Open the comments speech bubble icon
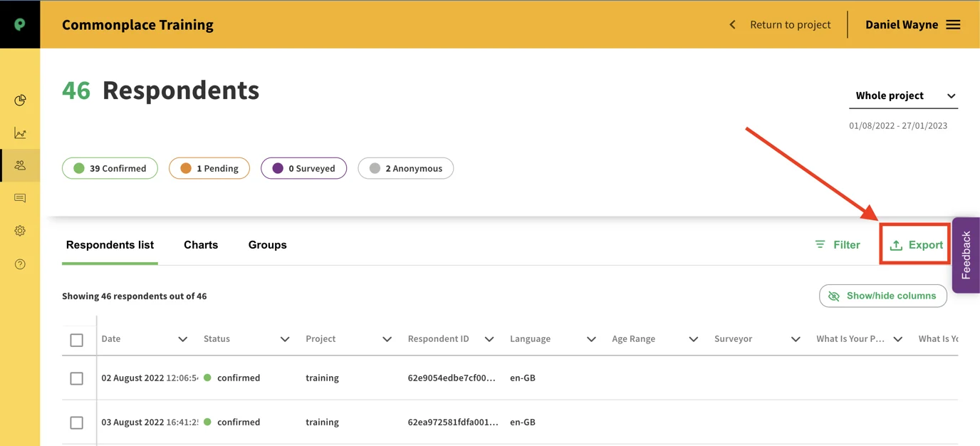 pyautogui.click(x=20, y=198)
